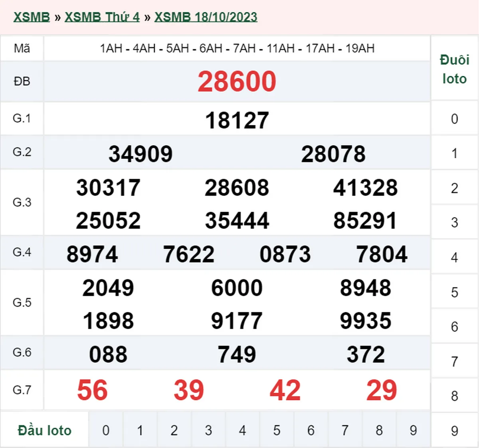Viewport: 479px width, 448px height.
Task: Select tail digit 9 in Đuôi loto column
Action: tap(454, 430)
